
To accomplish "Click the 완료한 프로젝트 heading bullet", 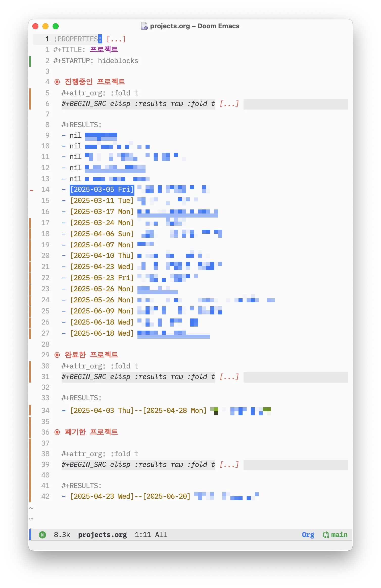I will point(57,355).
